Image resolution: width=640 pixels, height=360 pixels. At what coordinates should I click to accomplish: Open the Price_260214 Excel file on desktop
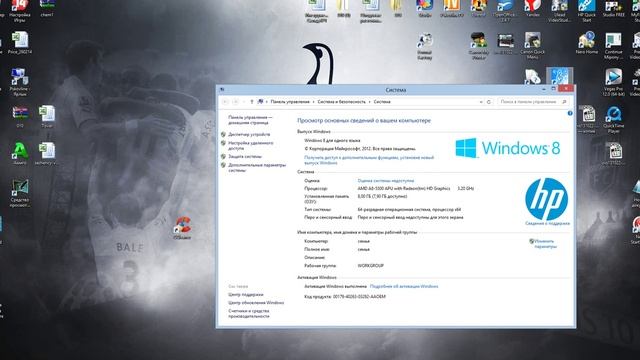coord(20,43)
